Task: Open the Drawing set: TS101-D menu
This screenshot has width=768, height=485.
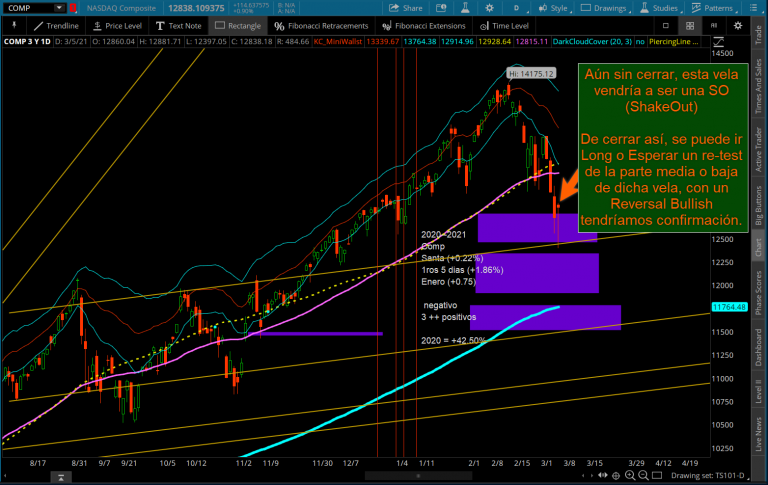Action: 710,476
